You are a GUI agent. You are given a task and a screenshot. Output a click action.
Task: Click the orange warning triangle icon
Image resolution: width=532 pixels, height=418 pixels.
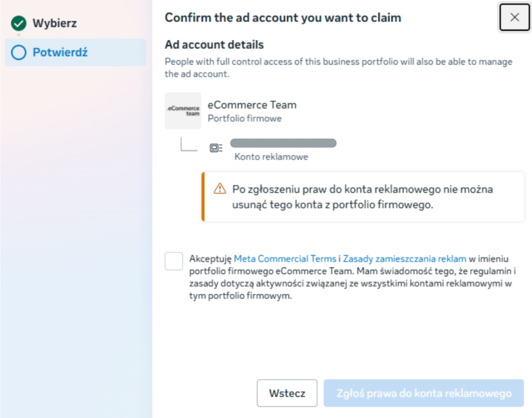[220, 188]
